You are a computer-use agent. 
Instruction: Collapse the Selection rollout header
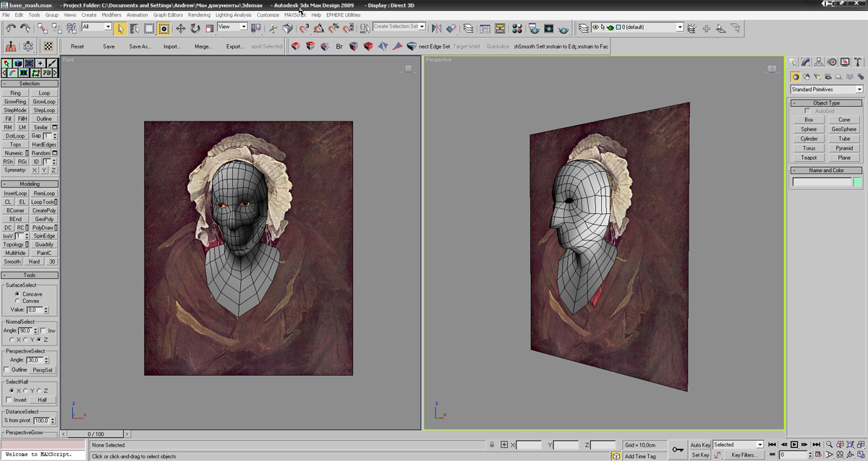[30, 84]
